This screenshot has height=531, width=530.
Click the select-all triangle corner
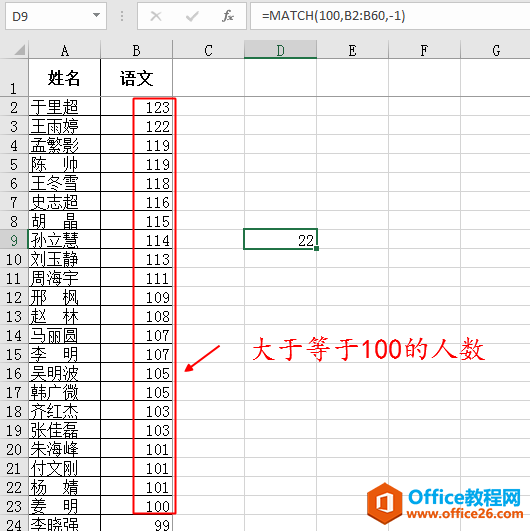tap(20, 50)
